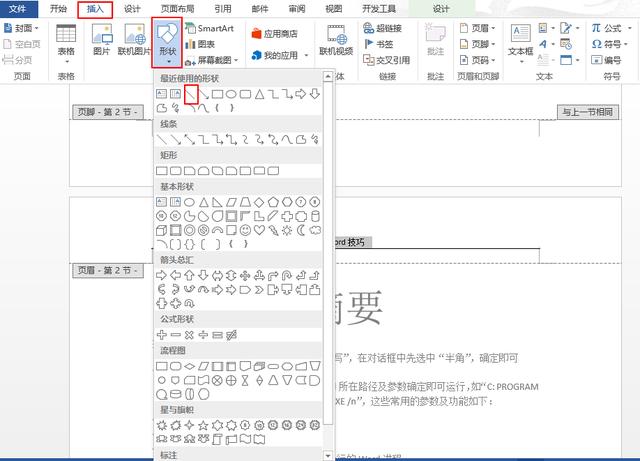Open the 视图 ribbon tab

pos(333,9)
